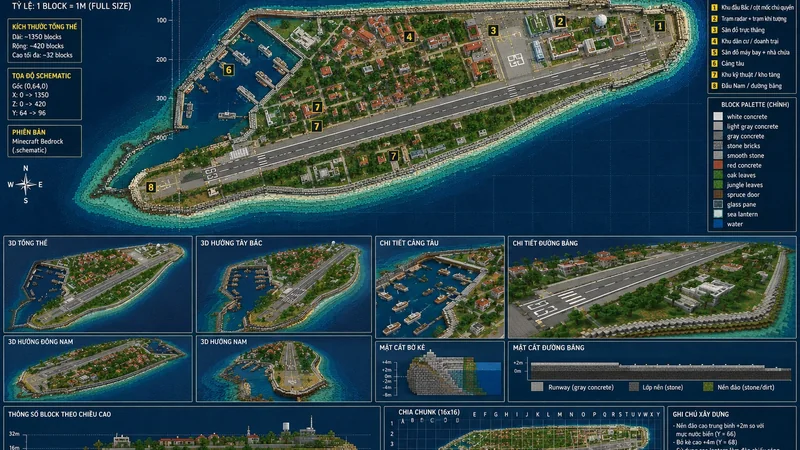Screen dimensions: 800x450
Task: Click map marker 6 inside the harbor
Action: [x=228, y=70]
